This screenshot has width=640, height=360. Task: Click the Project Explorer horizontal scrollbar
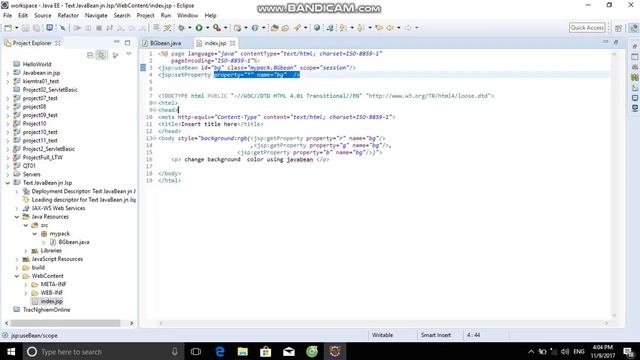(x=65, y=323)
